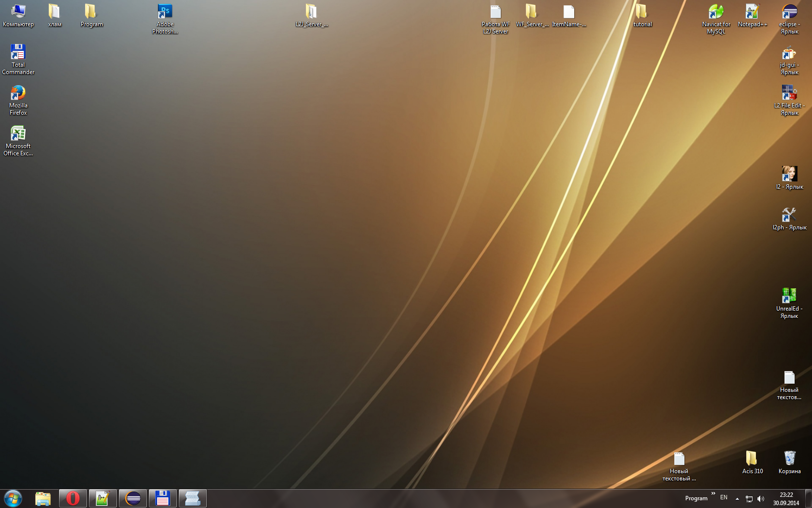Open the Program taskbar toolbar label

coord(696,498)
